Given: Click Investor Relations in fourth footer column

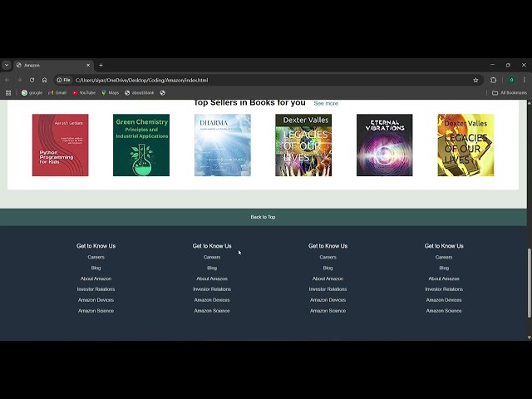Looking at the screenshot, I should point(444,289).
